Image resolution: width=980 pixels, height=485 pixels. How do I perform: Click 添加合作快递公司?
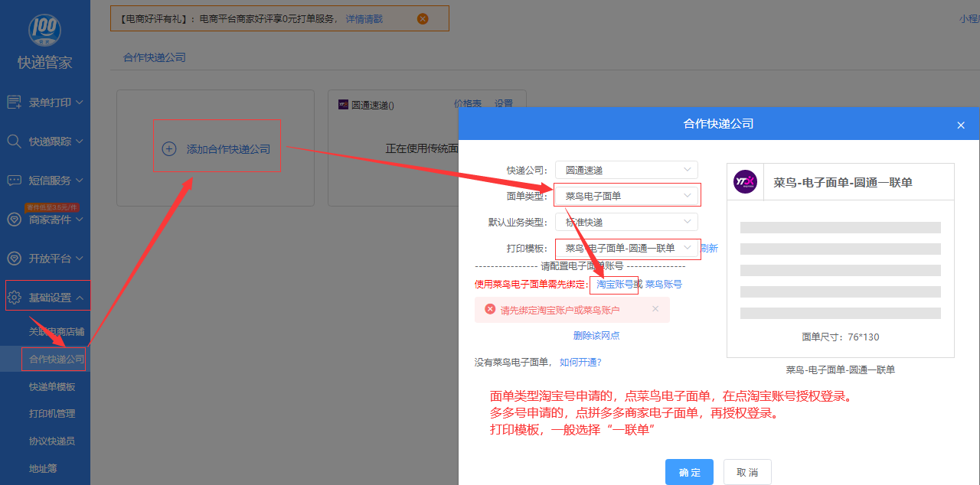pos(228,149)
